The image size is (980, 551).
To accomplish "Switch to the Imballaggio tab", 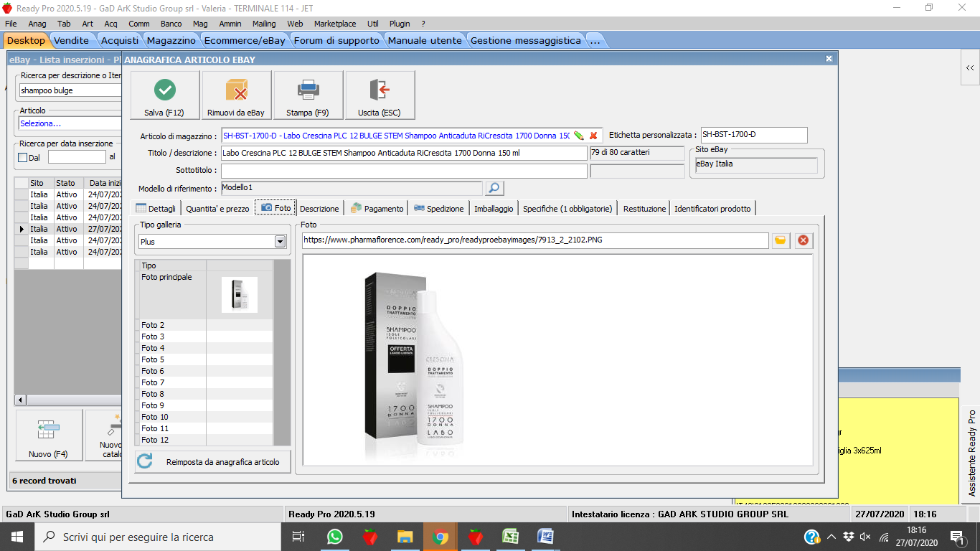I will click(494, 209).
